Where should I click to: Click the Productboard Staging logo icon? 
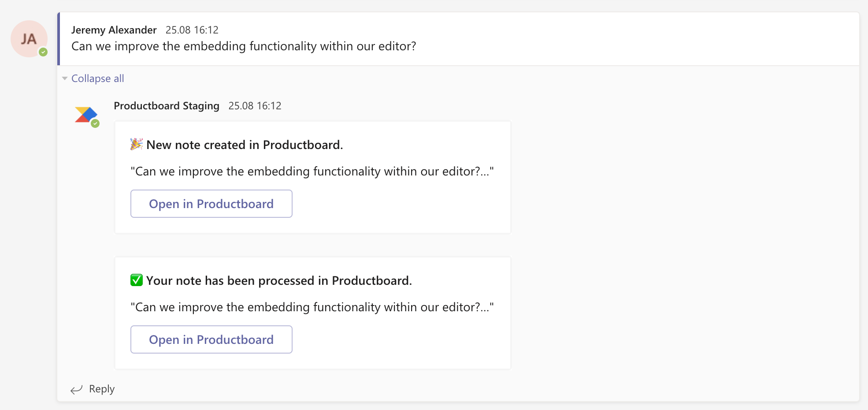coord(86,115)
